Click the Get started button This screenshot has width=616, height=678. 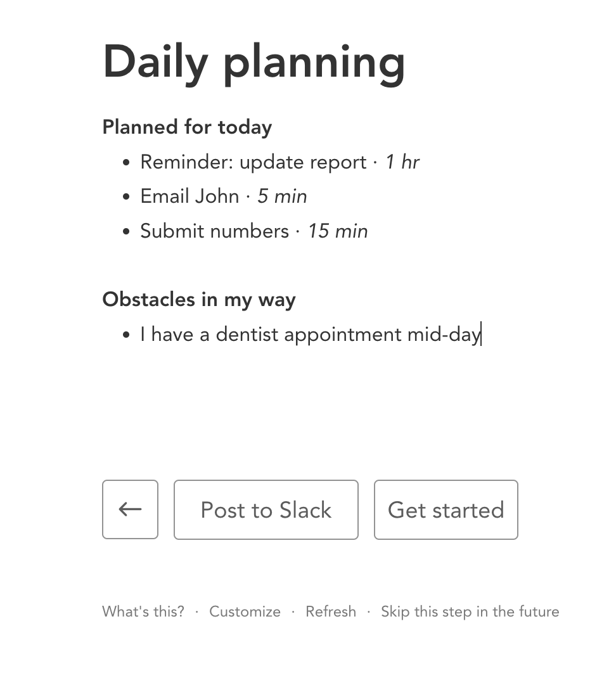pos(446,509)
